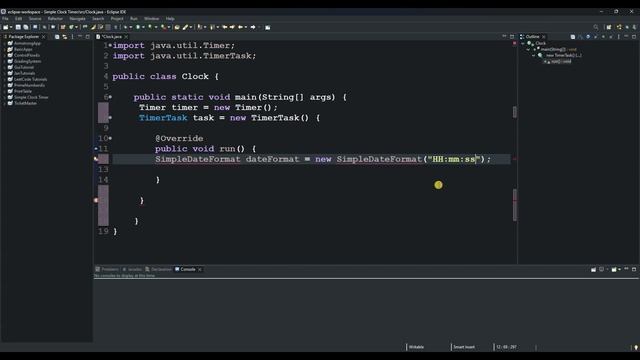Toggle Hide Fields in Outline toolbar
Screen dimensions: 640x360
pos(588,37)
